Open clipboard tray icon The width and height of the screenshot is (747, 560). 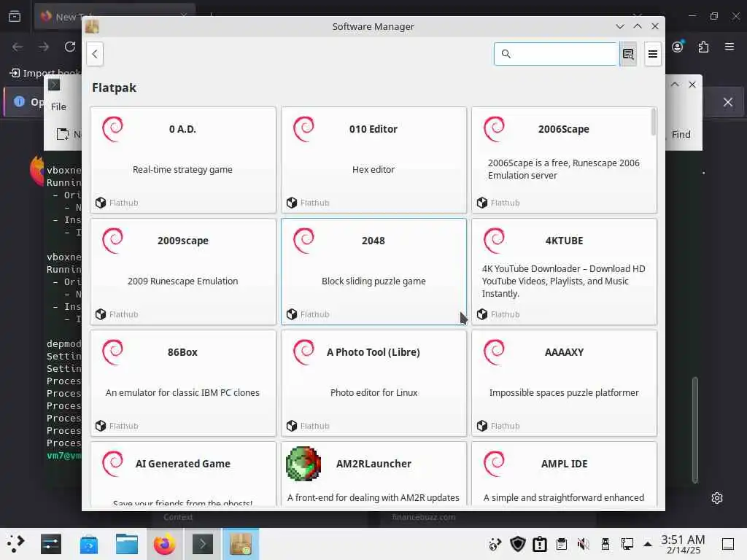tap(562, 544)
